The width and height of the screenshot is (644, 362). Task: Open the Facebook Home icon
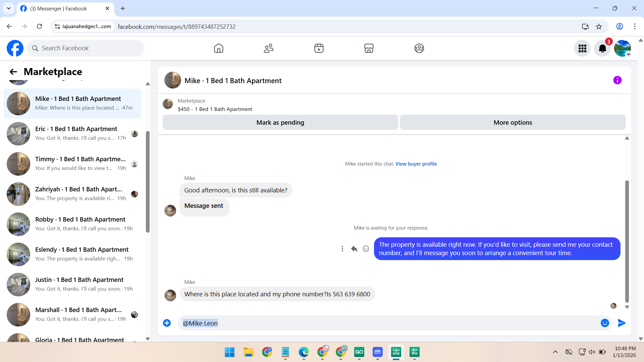coord(218,48)
